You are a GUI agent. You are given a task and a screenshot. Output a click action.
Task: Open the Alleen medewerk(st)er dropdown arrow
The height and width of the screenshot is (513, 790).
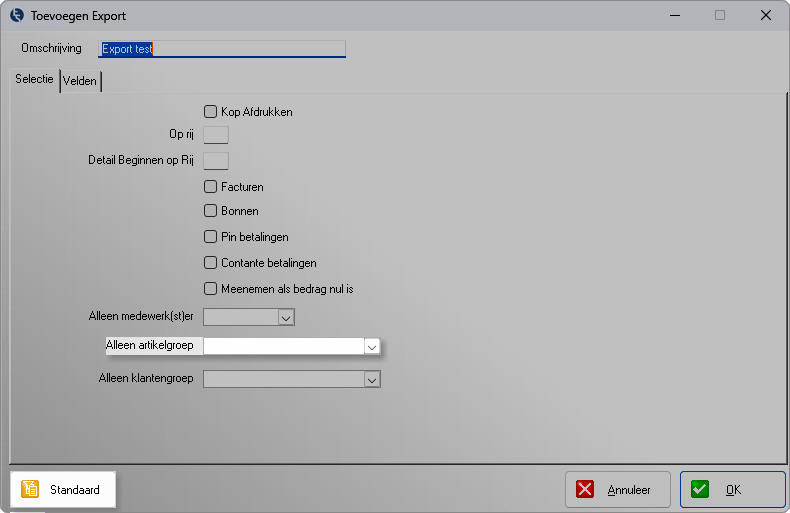coord(286,317)
